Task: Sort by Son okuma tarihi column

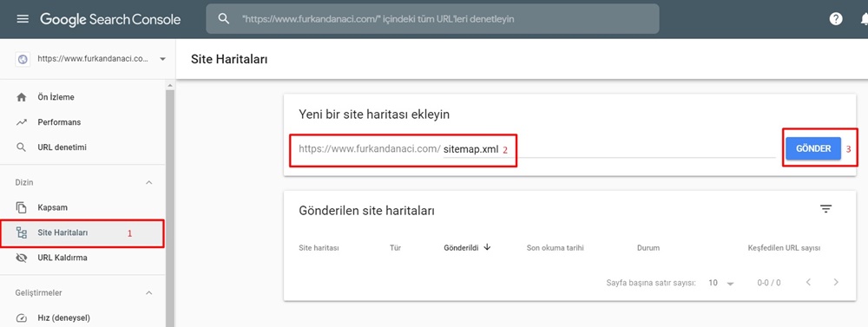Action: (555, 248)
